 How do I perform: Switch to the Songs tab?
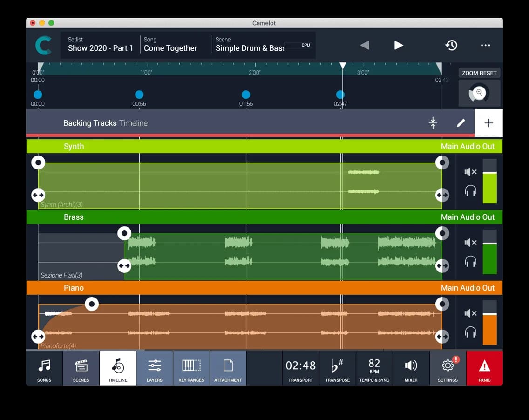tap(44, 368)
